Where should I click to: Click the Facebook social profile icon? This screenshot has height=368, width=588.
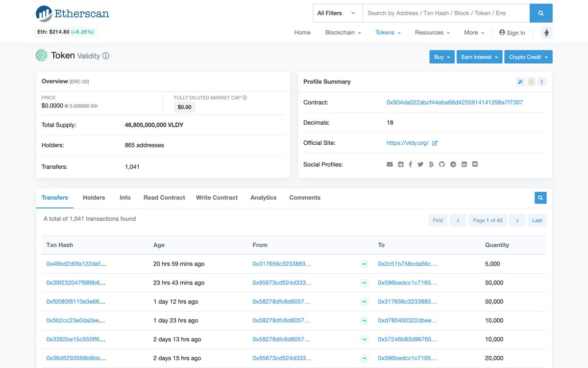point(410,164)
